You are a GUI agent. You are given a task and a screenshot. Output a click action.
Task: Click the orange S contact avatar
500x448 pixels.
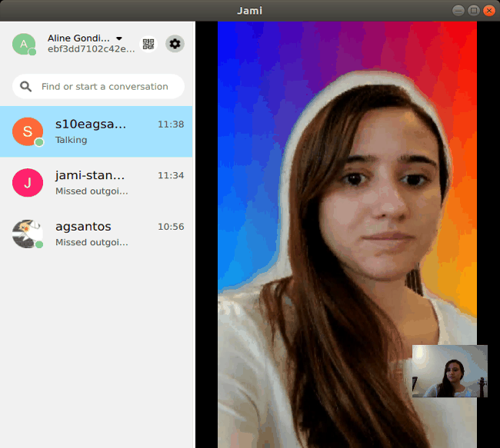tap(28, 131)
